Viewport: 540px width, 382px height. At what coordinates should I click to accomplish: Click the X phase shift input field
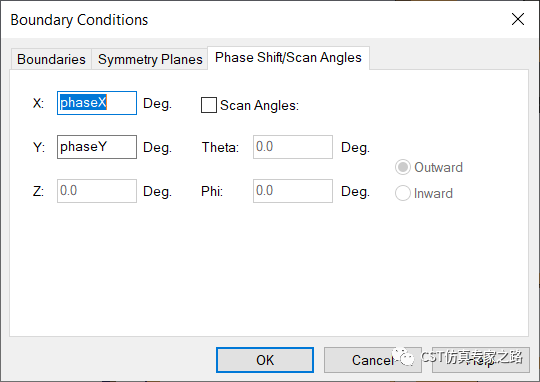tap(97, 103)
